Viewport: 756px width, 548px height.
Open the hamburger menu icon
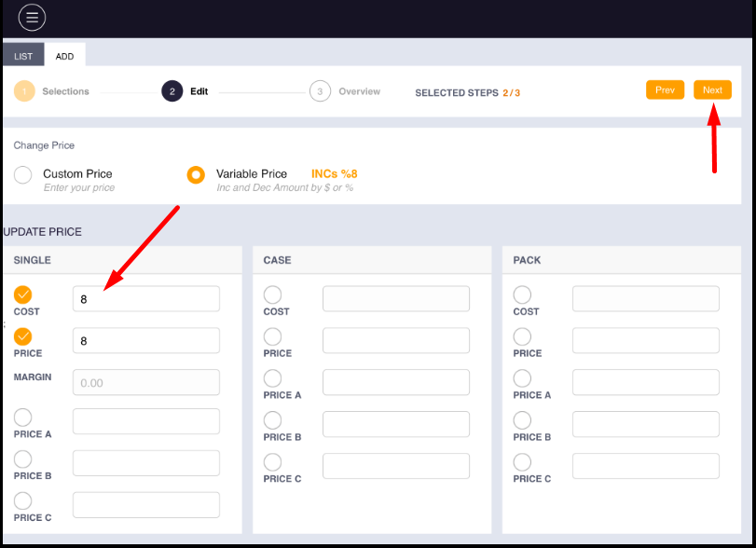pyautogui.click(x=32, y=18)
